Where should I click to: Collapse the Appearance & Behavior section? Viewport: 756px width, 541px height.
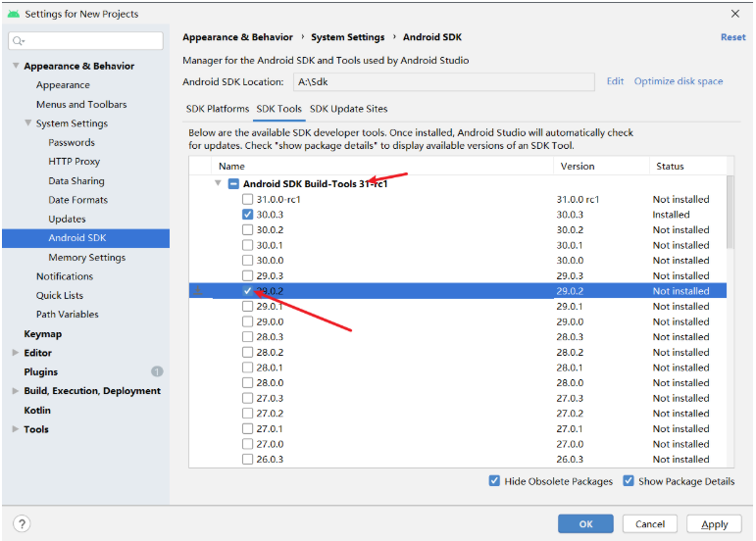[16, 66]
